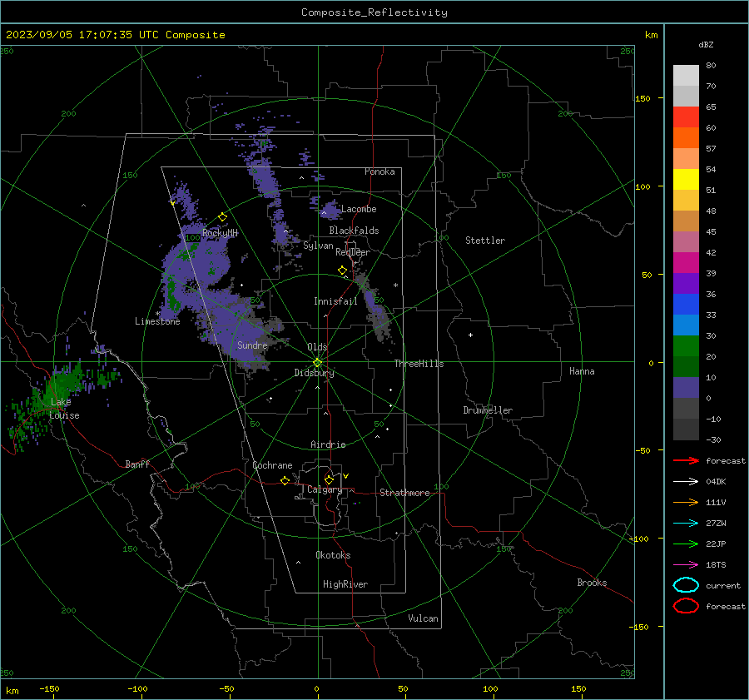Click the blue 36 dBZ color swatch
The image size is (749, 700).
click(686, 305)
